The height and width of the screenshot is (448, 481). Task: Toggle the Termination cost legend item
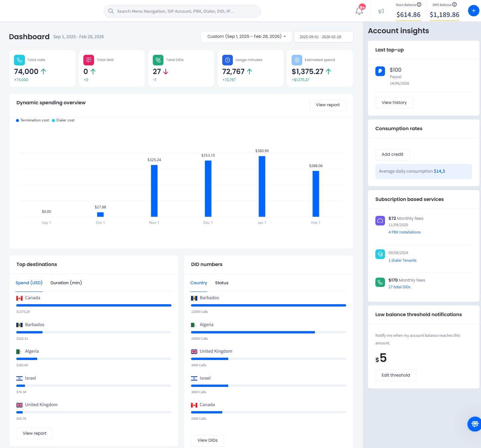(x=33, y=120)
